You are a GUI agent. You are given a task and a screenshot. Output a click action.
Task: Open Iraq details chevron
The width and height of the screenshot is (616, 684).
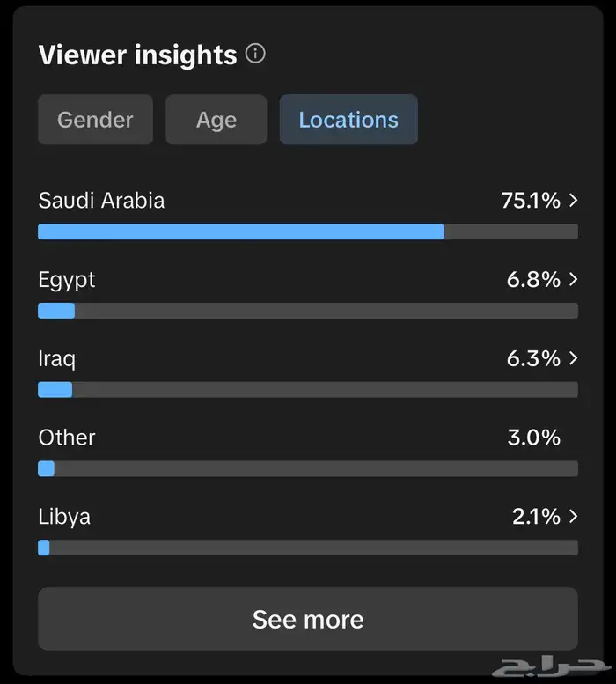tap(574, 358)
